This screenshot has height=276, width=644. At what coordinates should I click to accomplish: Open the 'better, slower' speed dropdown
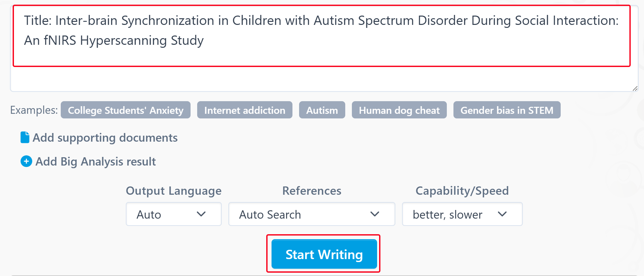coord(462,214)
